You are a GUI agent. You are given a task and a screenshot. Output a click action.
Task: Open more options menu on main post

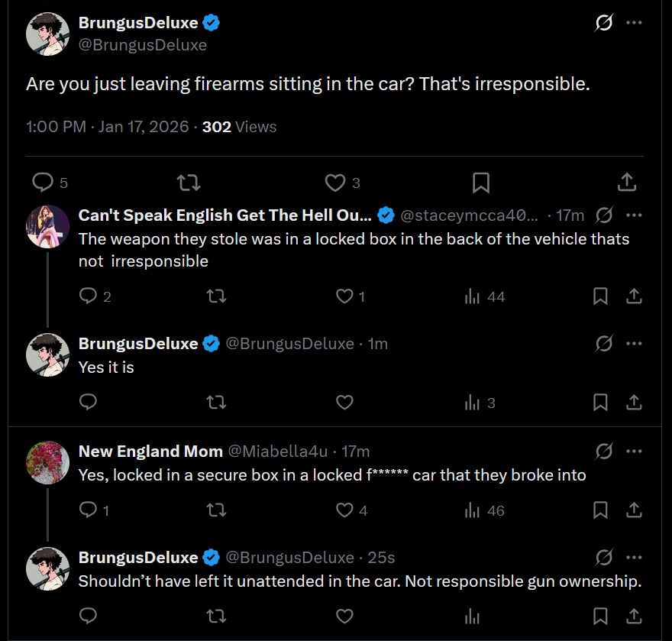(x=634, y=23)
